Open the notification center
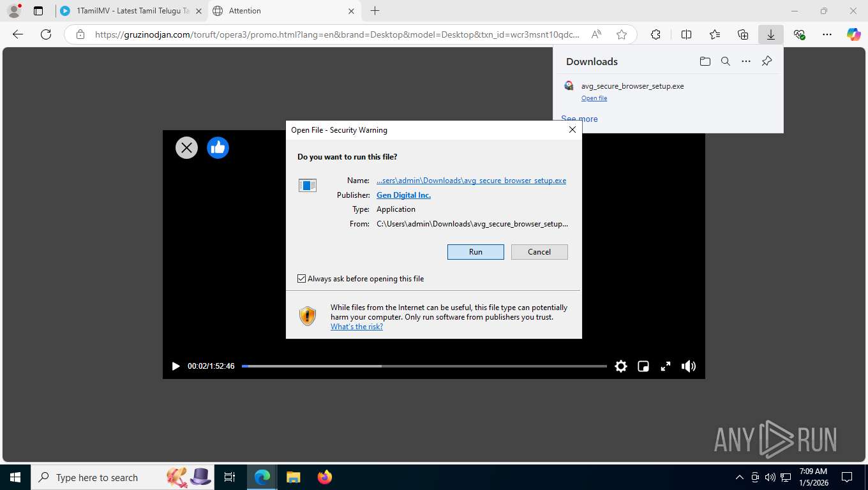The image size is (868, 490). coord(847,477)
